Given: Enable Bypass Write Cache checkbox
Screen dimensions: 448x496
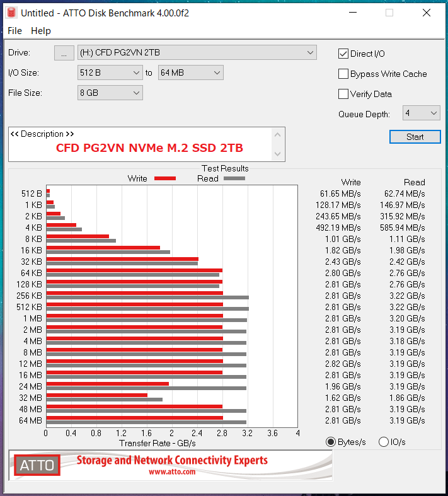Looking at the screenshot, I should tap(343, 74).
